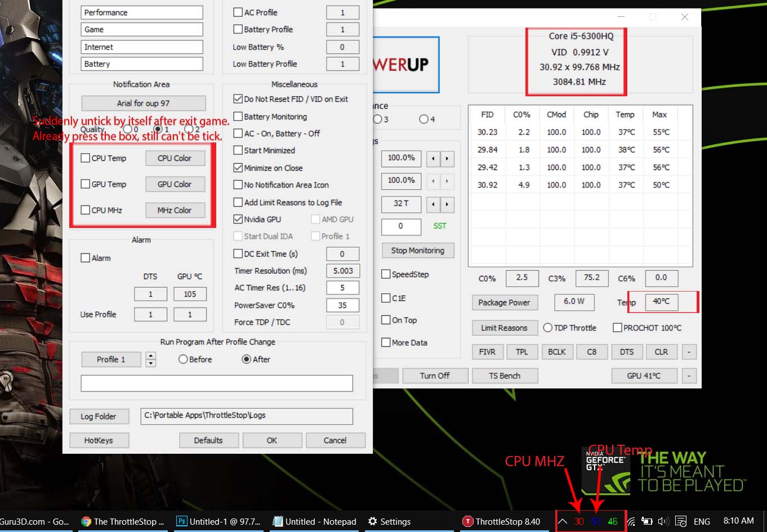Screen dimensions: 767x532
Task: Click the GPU 41°C button
Action: [644, 375]
